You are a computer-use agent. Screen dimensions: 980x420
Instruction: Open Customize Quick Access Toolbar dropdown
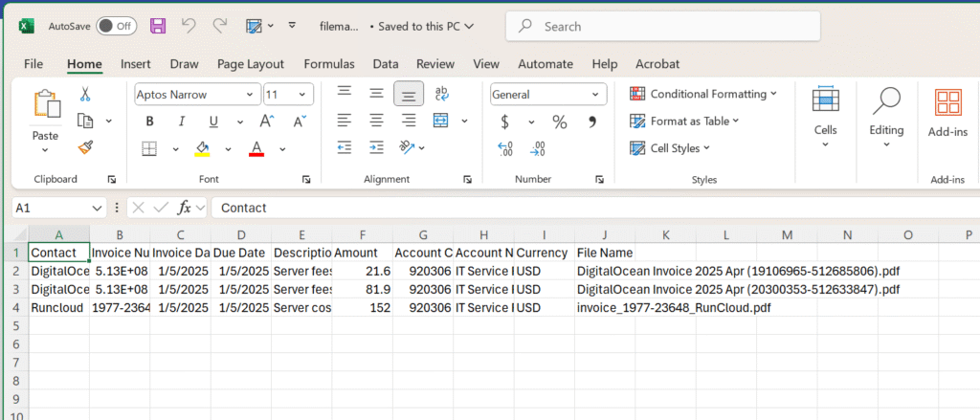point(292,26)
